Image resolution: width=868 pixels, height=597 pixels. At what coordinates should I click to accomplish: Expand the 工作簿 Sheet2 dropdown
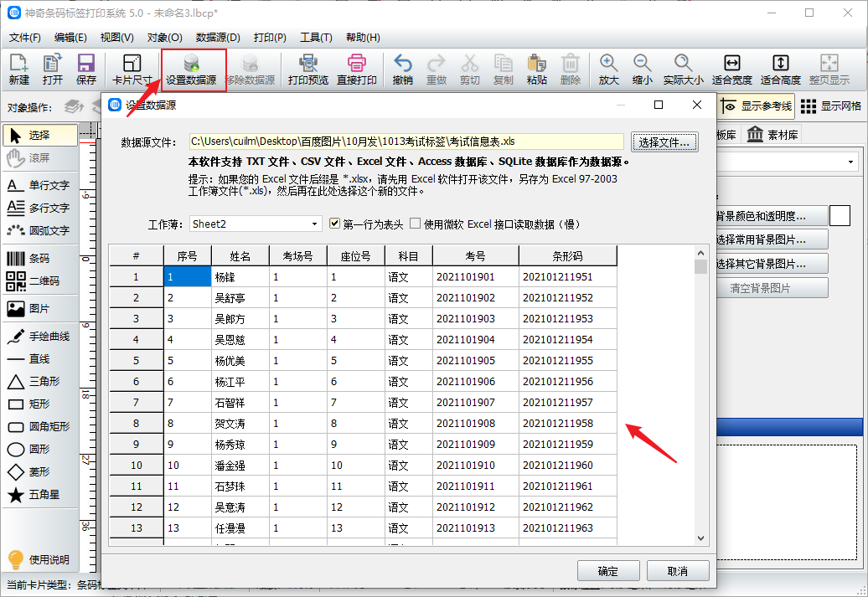point(314,224)
